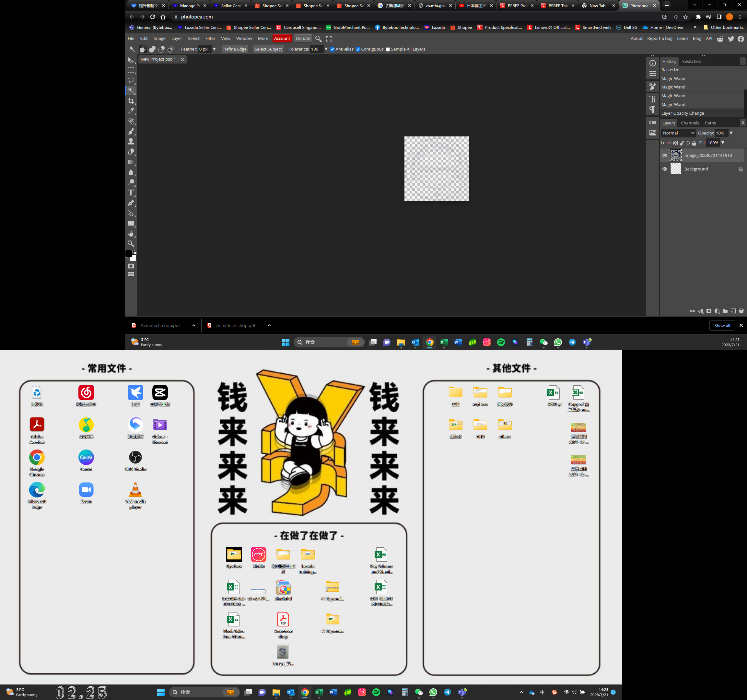
Task: Toggle the Anti-alias checkbox
Action: point(332,49)
